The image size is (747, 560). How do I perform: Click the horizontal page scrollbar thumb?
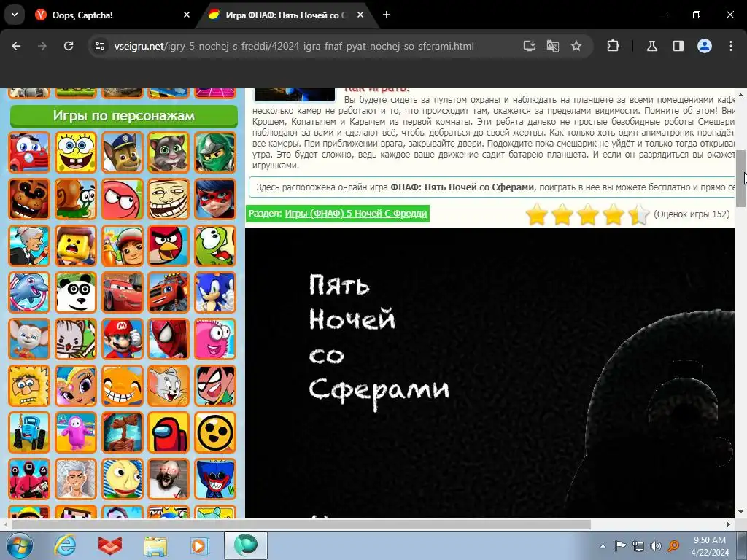click(x=301, y=524)
